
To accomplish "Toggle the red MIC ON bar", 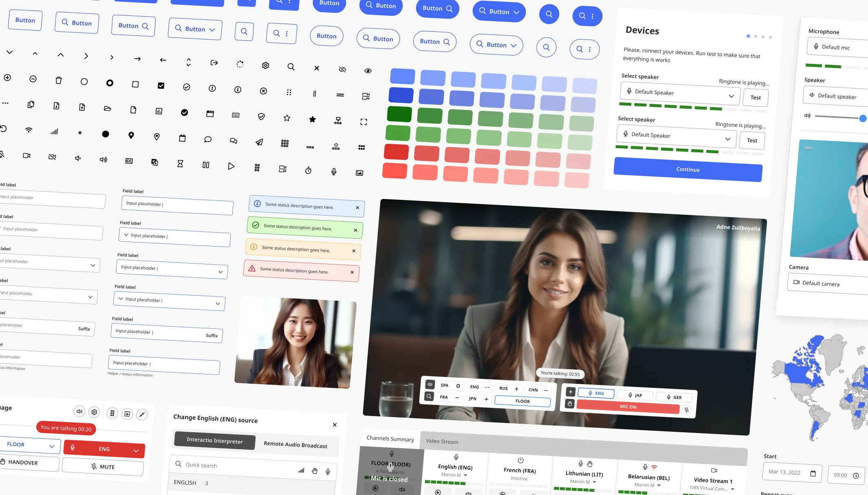I will (628, 407).
